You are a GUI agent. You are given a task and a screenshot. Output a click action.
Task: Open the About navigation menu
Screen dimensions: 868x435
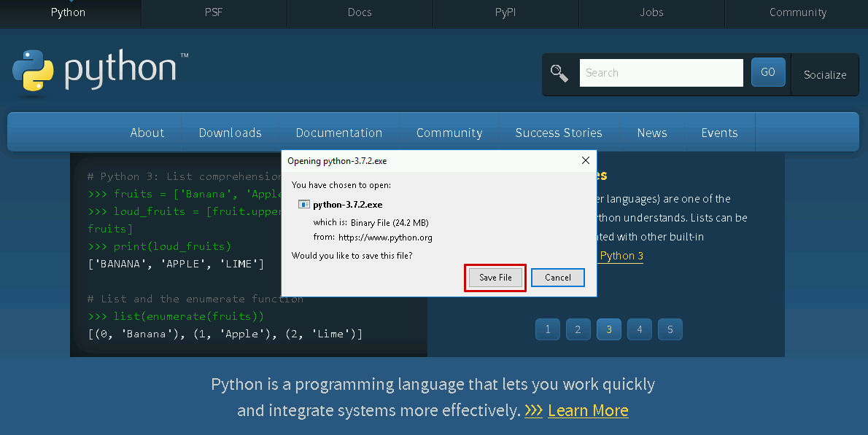pos(147,133)
